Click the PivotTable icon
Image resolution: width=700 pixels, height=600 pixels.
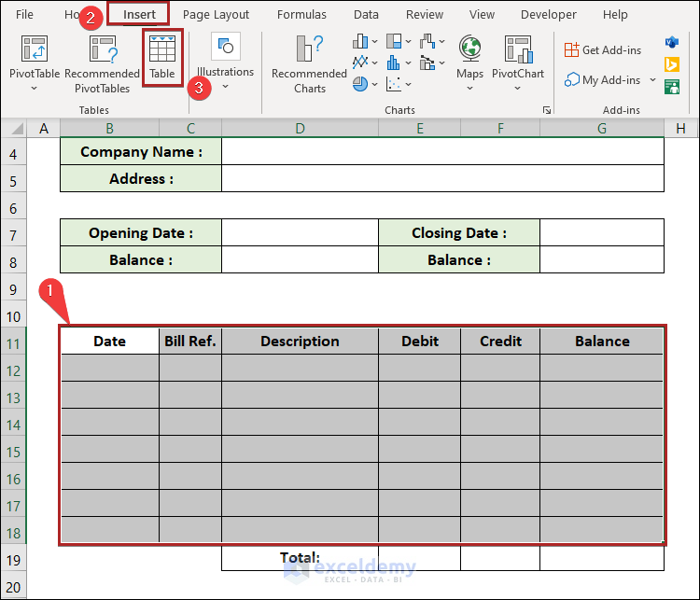tap(35, 49)
